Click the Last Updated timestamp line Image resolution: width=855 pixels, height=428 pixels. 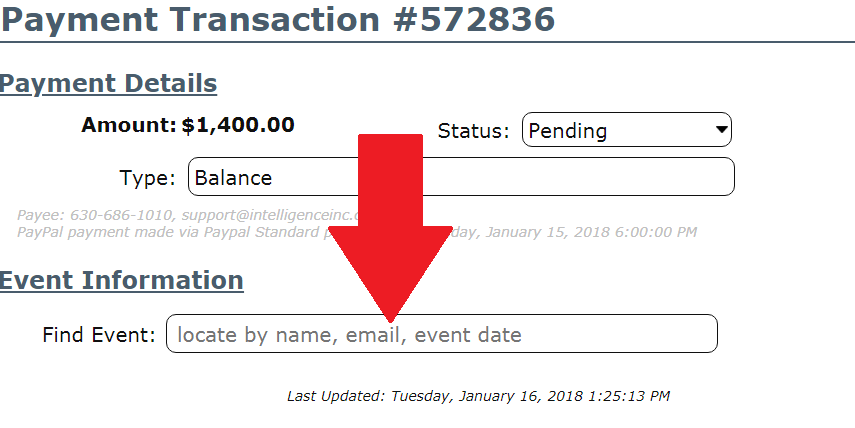point(478,396)
